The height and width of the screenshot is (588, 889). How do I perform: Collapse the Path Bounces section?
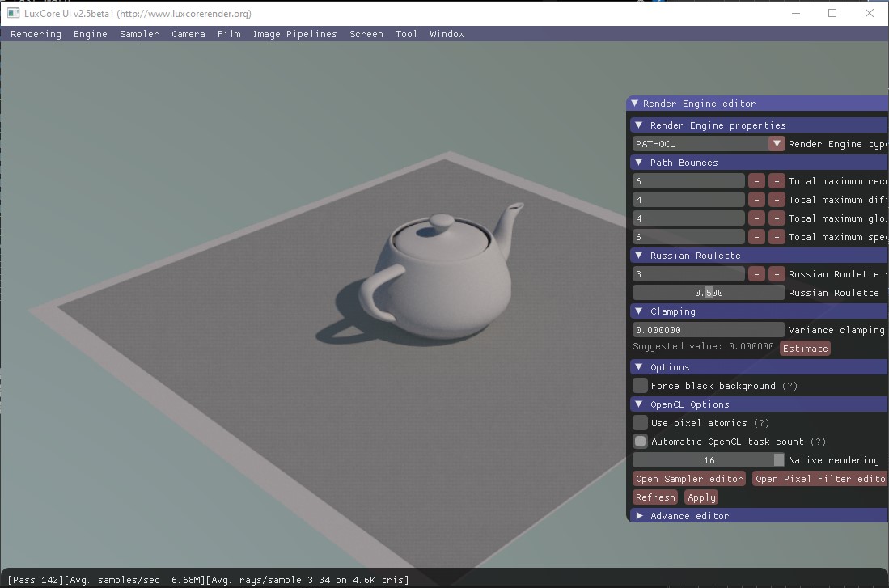click(x=640, y=163)
